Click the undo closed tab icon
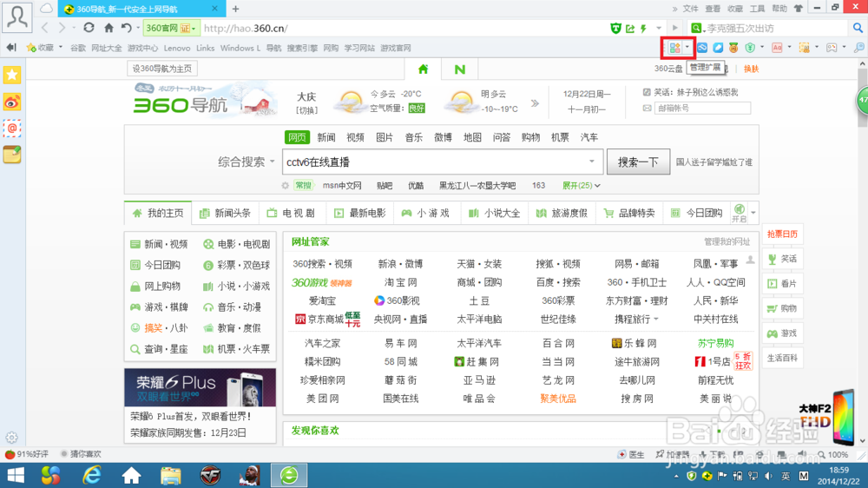 pyautogui.click(x=126, y=28)
